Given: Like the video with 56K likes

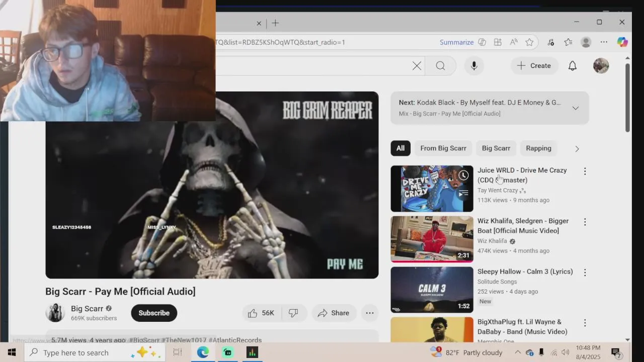Looking at the screenshot, I should click(x=261, y=313).
